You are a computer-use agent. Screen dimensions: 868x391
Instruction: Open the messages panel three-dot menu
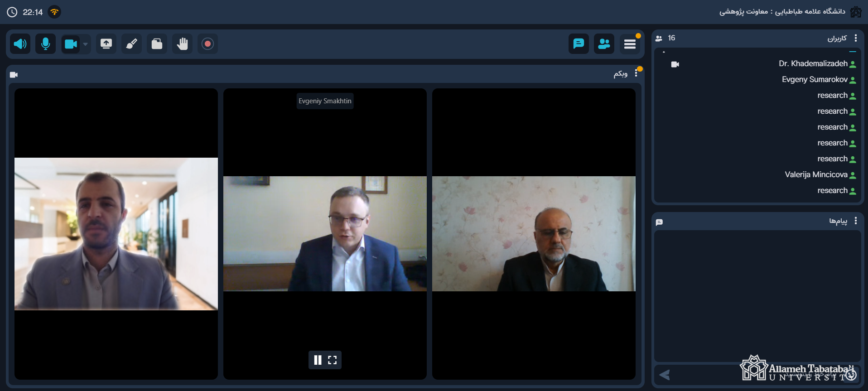[x=855, y=221]
